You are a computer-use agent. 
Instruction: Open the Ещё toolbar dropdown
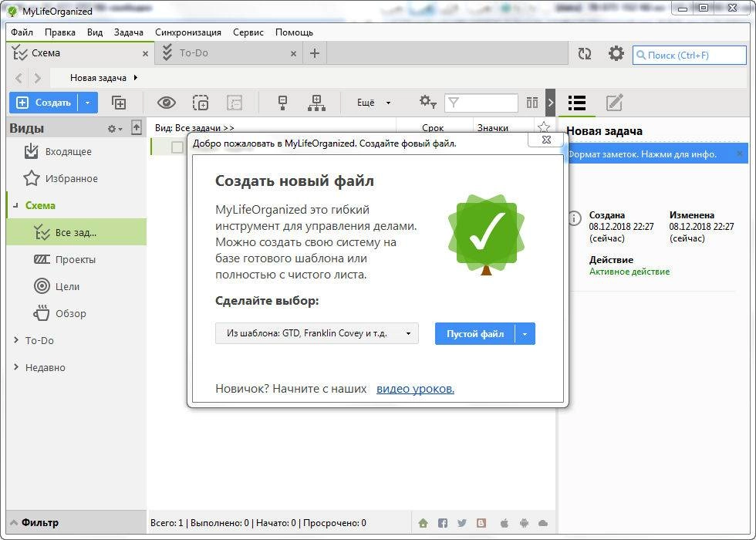(373, 103)
